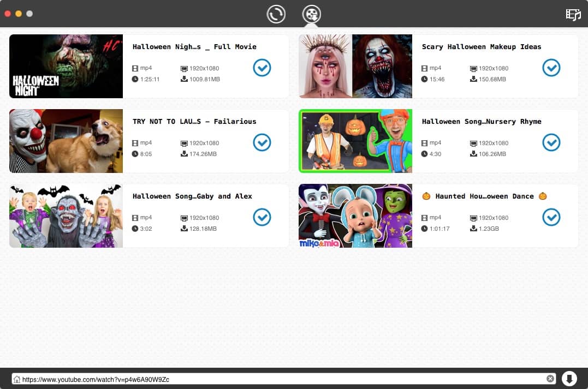Click the 1.23GB file size text

[x=489, y=229]
